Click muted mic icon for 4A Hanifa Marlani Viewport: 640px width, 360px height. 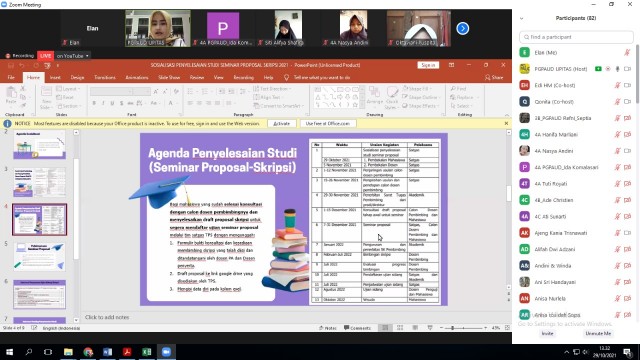(x=618, y=134)
